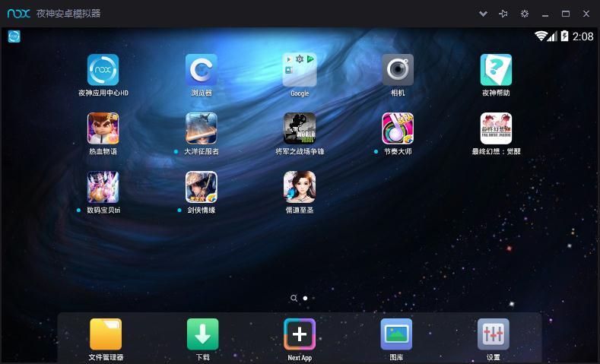Open the 最终幻想：觉醒 game
This screenshot has width=600, height=364.
pyautogui.click(x=496, y=128)
